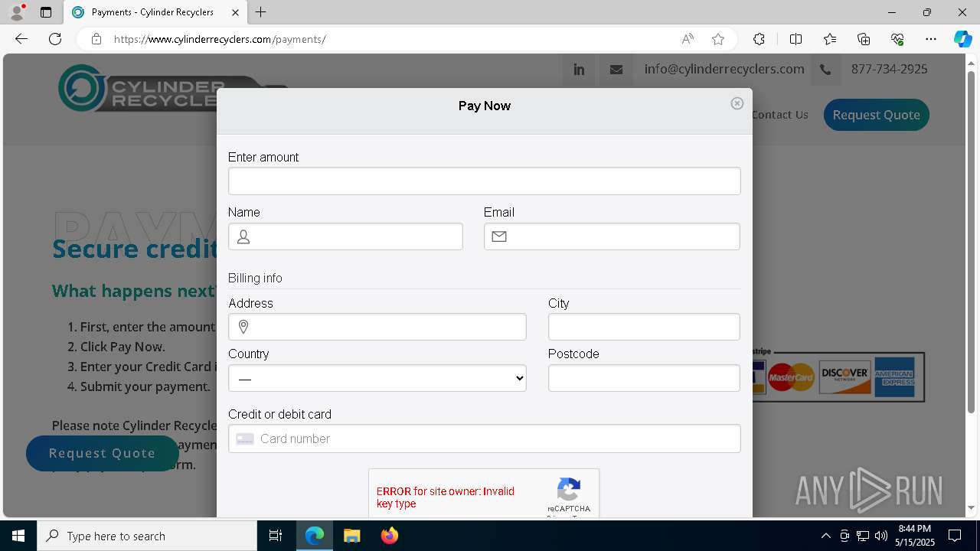This screenshot has width=980, height=551.
Task: Open Firefox in taskbar
Action: 390,536
